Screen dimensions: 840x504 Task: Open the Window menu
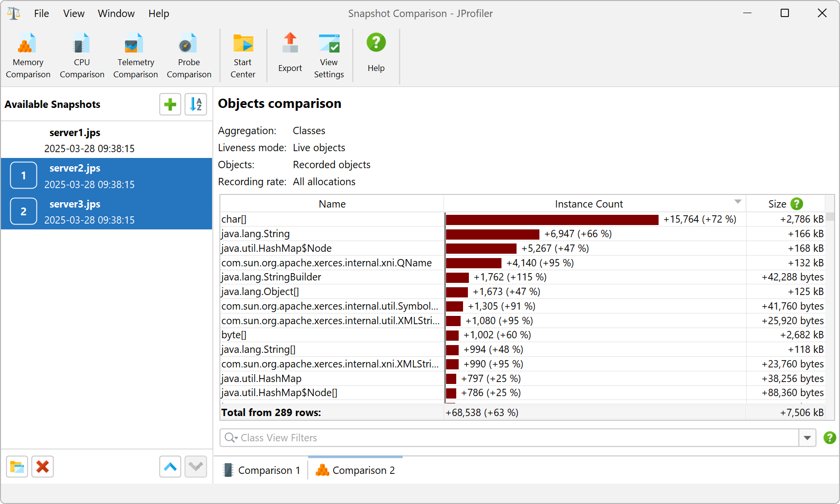pos(116,14)
